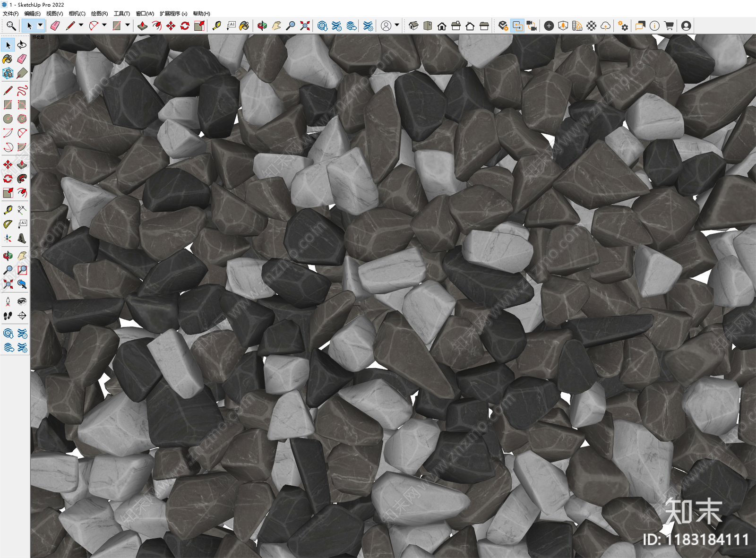
Task: Open the material swatches fan icon
Action: (577, 26)
